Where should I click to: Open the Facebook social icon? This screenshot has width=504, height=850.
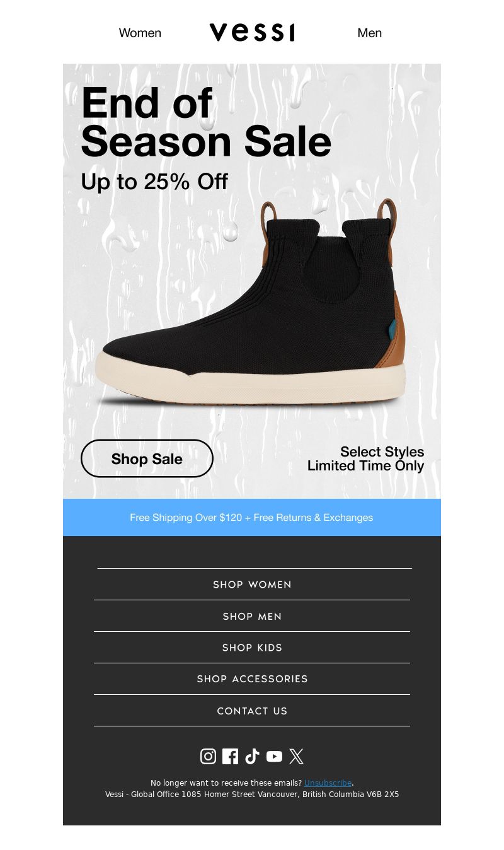(231, 756)
